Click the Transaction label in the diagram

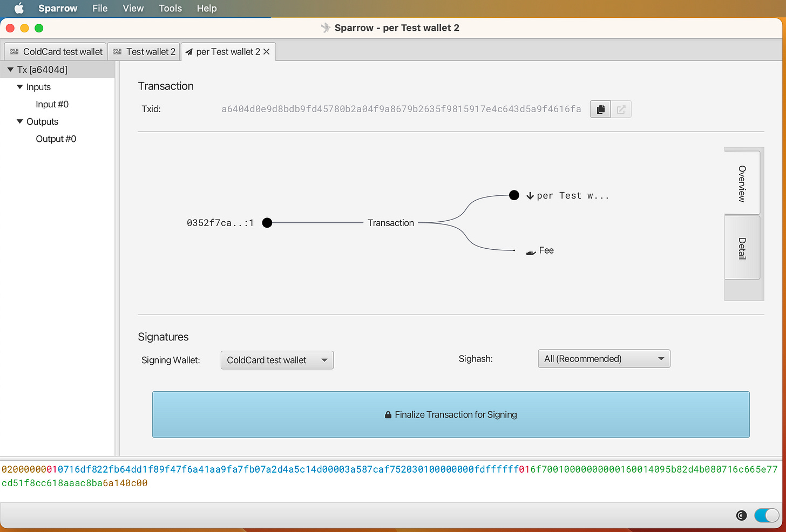click(x=391, y=223)
